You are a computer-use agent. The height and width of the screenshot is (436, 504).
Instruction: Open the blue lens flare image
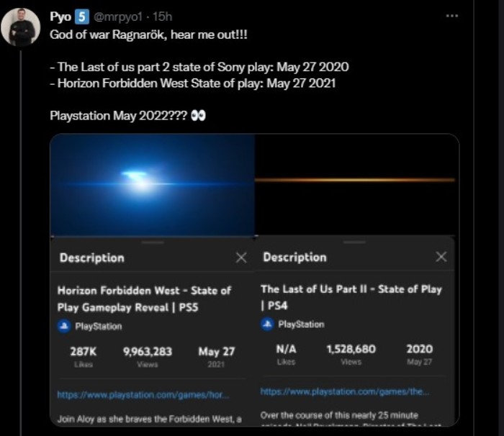click(x=152, y=184)
